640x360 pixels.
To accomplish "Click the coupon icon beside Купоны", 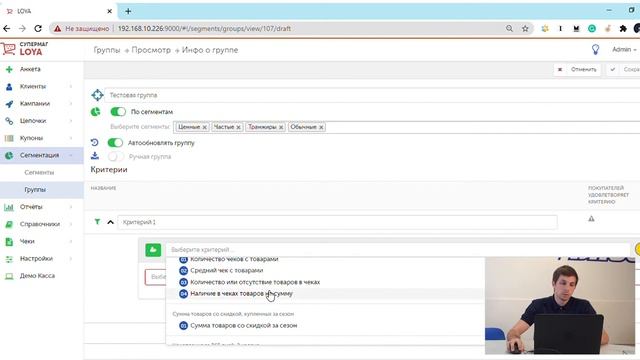I will (9, 138).
